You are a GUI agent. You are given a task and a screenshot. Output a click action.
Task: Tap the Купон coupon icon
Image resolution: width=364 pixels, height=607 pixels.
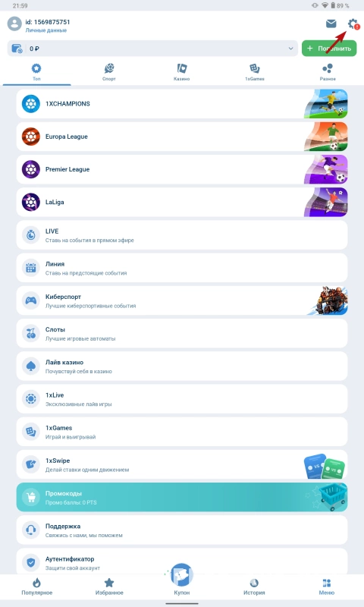182,575
